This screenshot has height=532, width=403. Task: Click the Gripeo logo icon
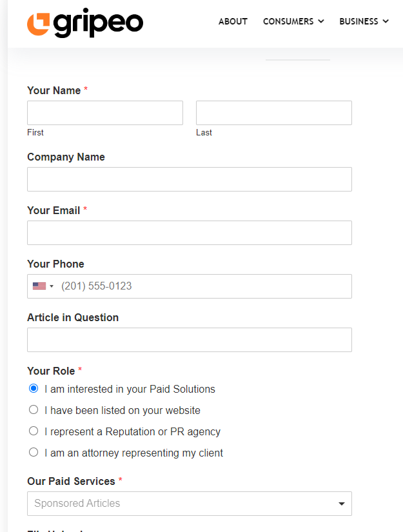[38, 23]
